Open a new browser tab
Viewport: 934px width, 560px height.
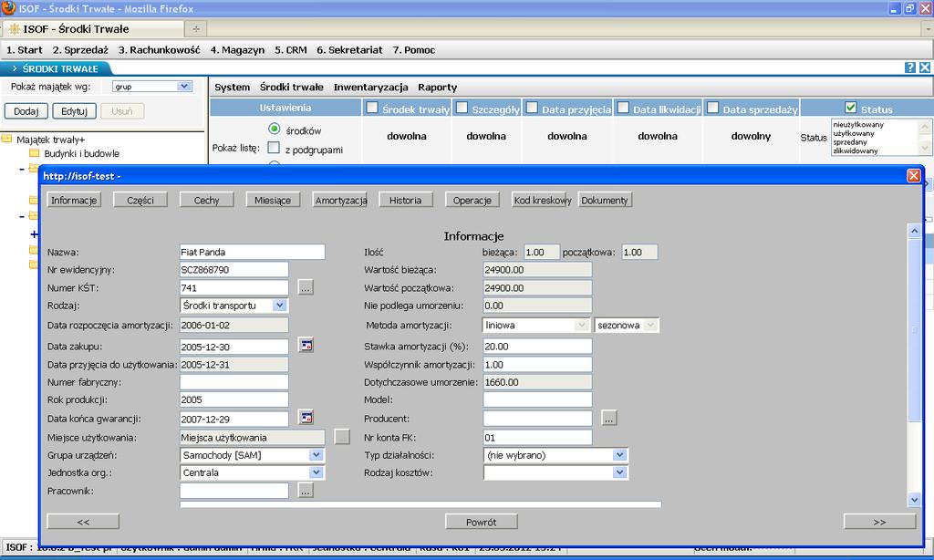pos(196,28)
